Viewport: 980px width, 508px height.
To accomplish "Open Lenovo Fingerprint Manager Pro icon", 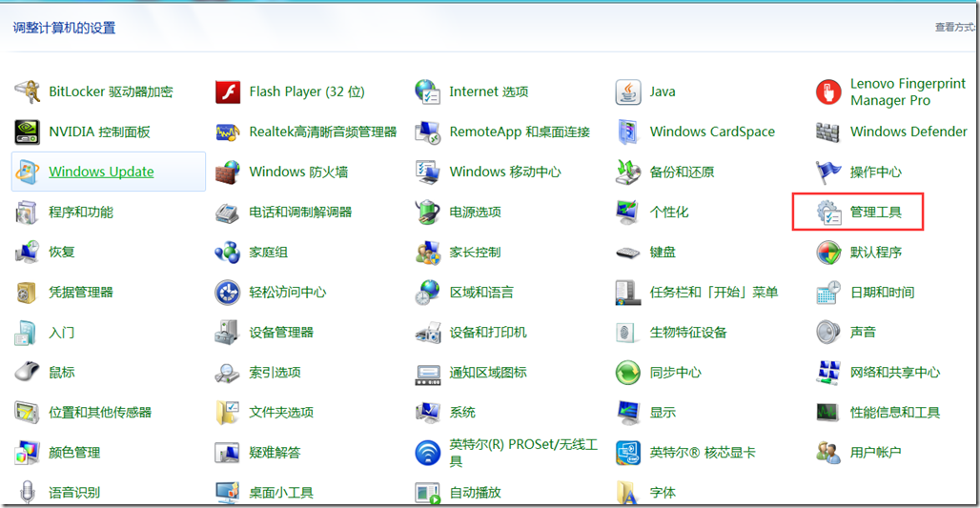I will pyautogui.click(x=828, y=91).
